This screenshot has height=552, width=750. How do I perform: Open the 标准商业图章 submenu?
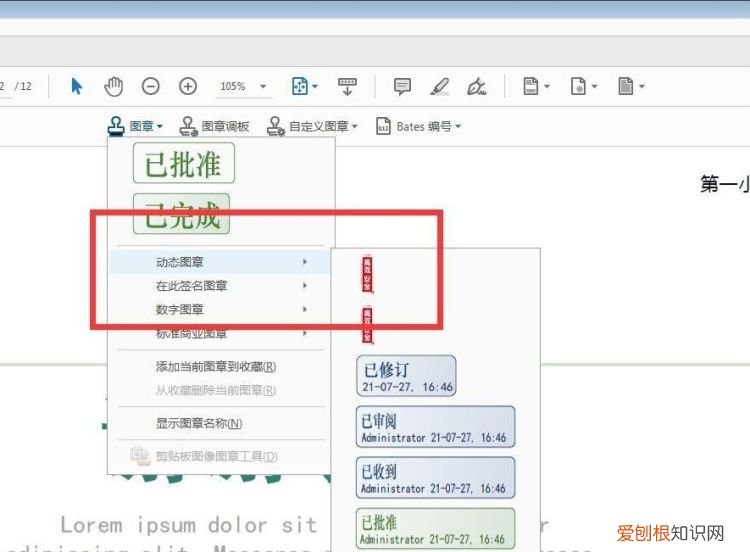tap(220, 333)
